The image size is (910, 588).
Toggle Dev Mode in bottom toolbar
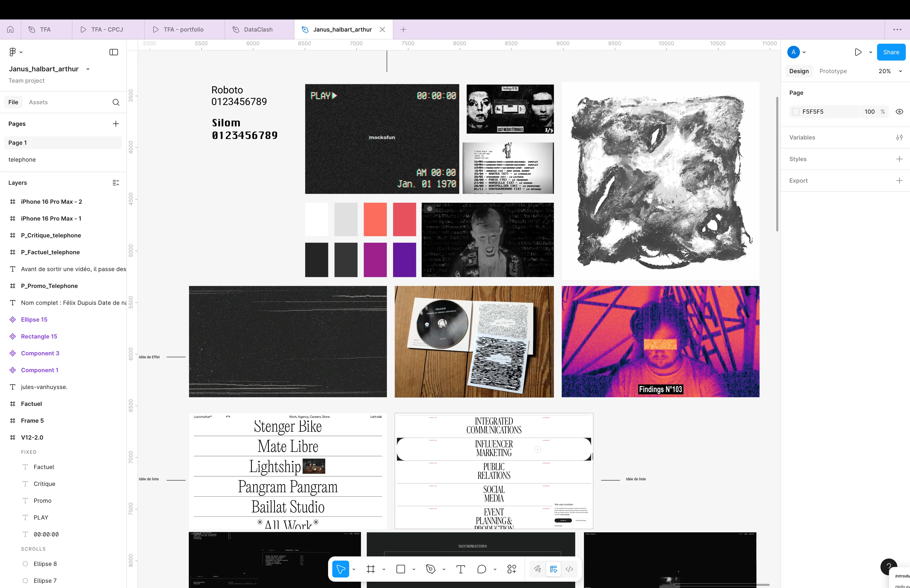click(569, 569)
